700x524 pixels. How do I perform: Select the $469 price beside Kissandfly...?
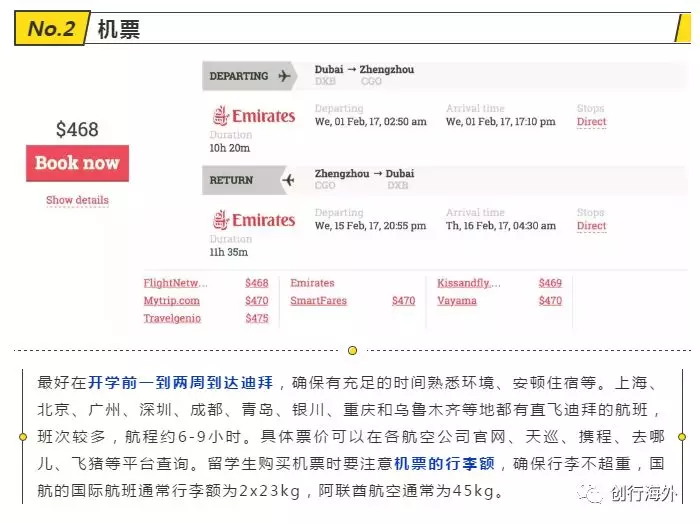pyautogui.click(x=550, y=283)
